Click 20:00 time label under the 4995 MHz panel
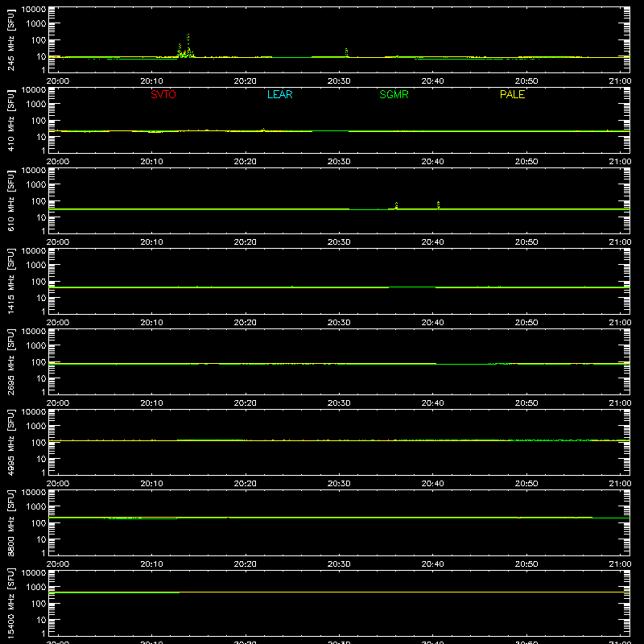 (58, 484)
